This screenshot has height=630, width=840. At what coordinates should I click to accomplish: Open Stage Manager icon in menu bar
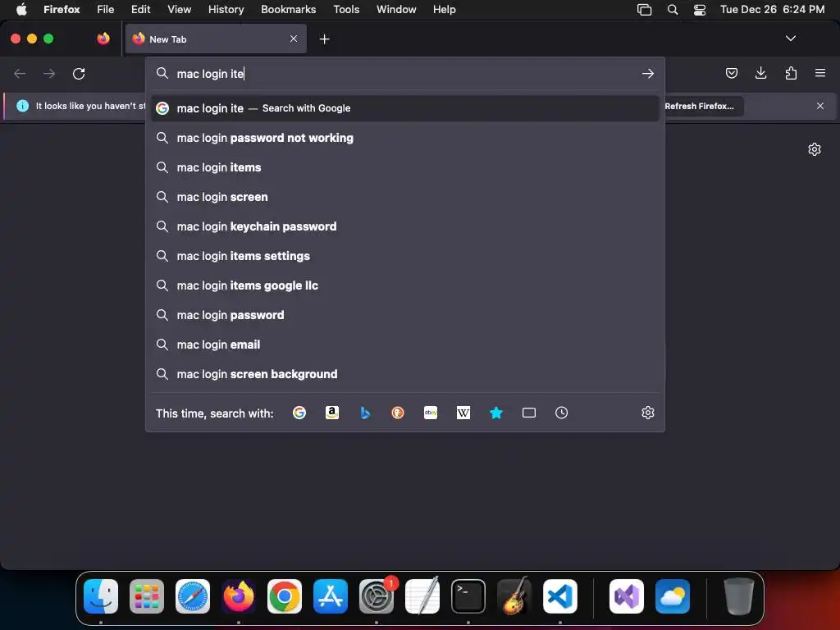point(644,9)
